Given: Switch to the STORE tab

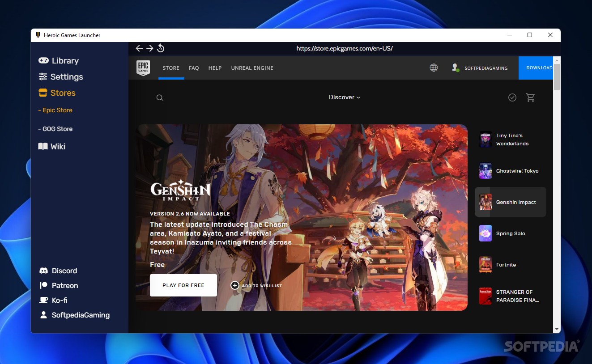Looking at the screenshot, I should (171, 68).
